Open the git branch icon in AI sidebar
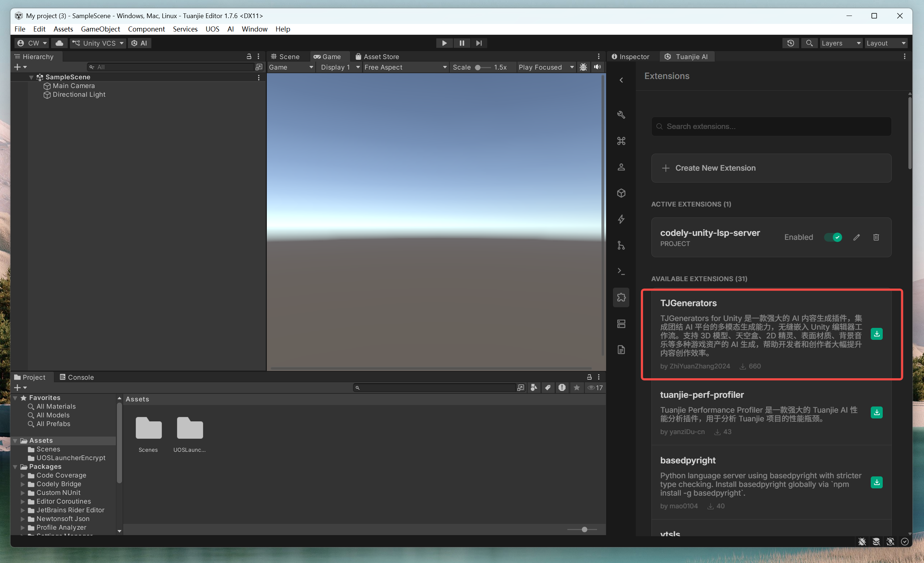 coord(621,246)
